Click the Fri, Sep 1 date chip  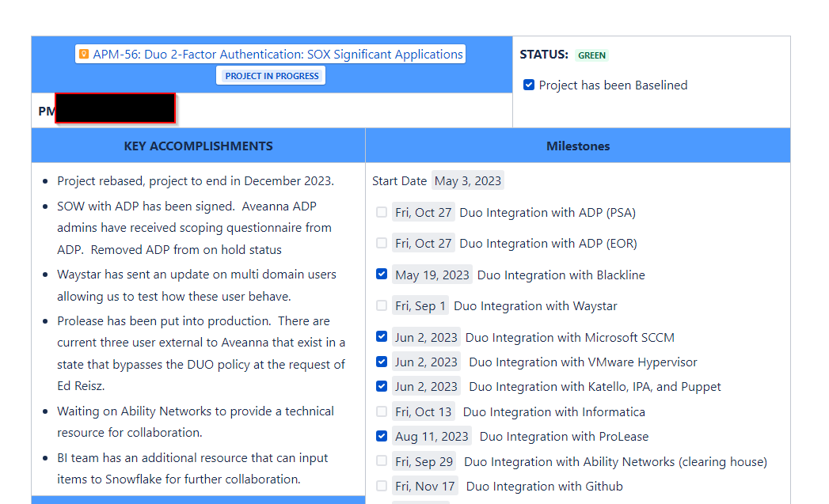(x=420, y=306)
